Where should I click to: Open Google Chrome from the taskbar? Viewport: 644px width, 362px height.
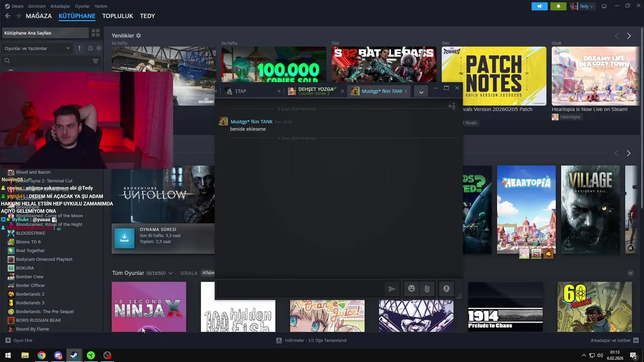tap(41, 355)
